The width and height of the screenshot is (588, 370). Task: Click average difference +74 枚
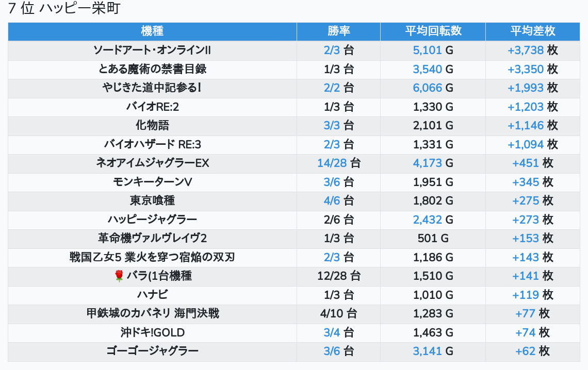coord(532,332)
